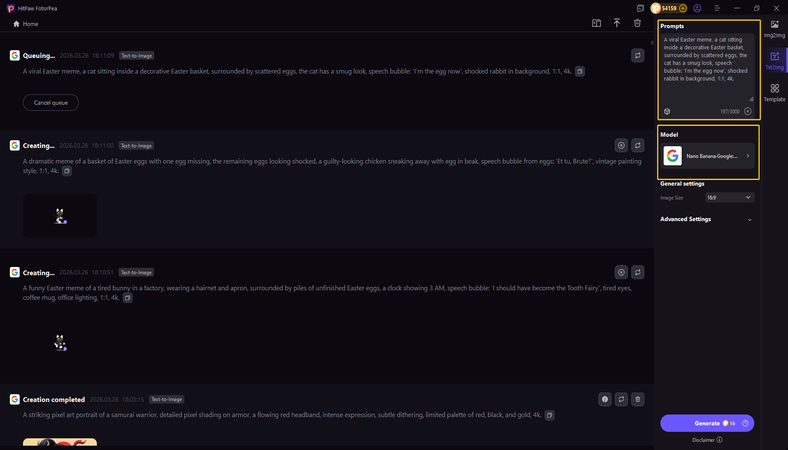788x450 pixels.
Task: Expand the Advanced Settings section
Action: coord(750,219)
